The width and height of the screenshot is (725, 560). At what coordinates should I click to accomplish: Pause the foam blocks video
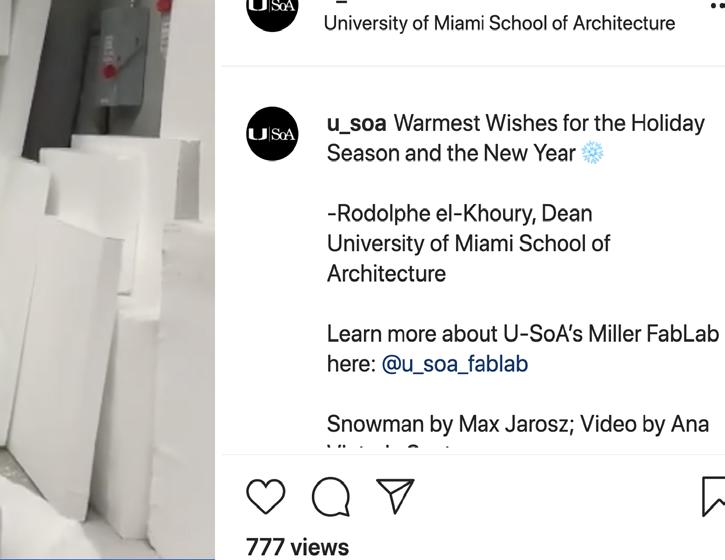click(107, 279)
